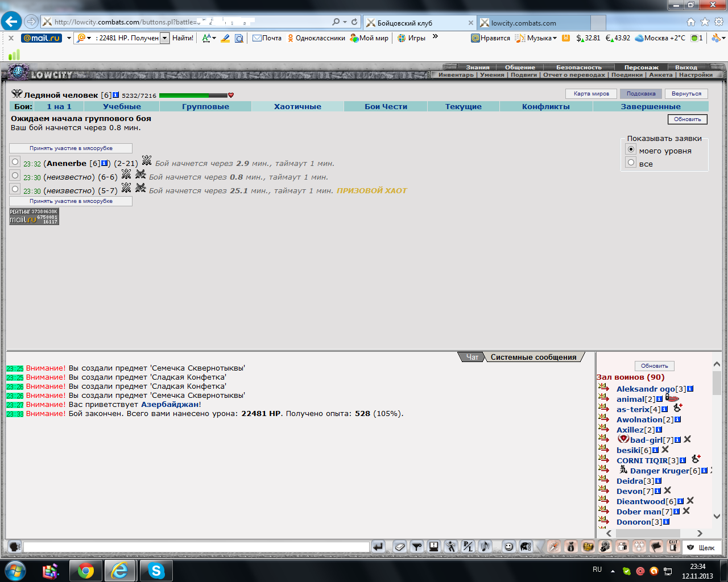Select radio for 23:30 (5-7) prize chaos fight
This screenshot has width=728, height=582.
point(15,189)
